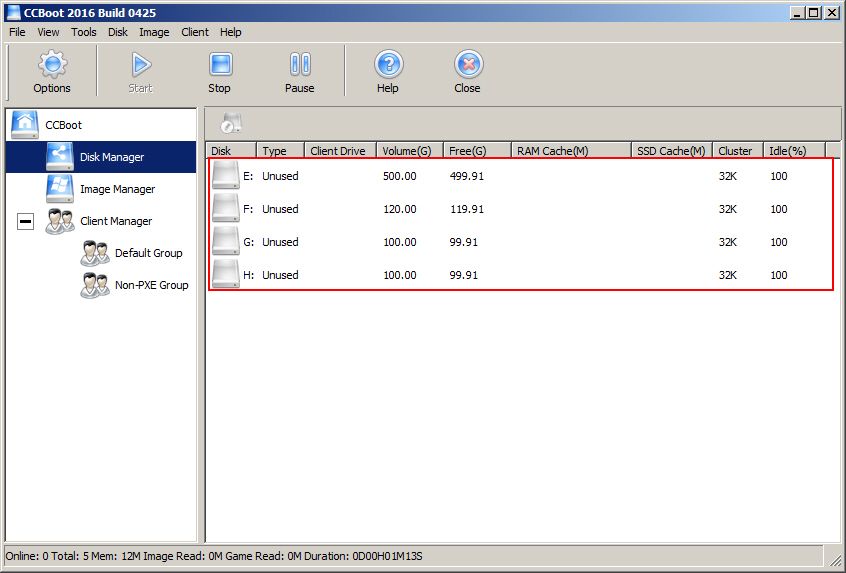846x573 pixels.
Task: Open the Image menu
Action: (x=154, y=32)
